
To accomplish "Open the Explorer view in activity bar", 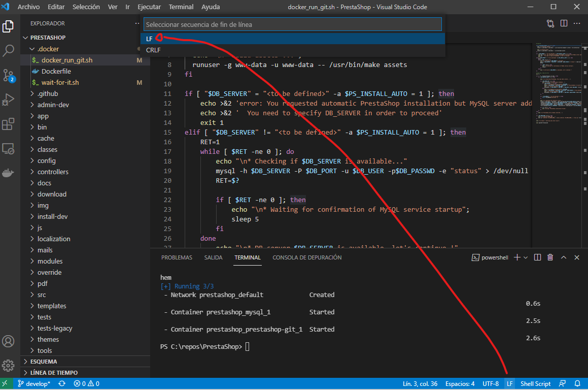I will click(x=8, y=26).
